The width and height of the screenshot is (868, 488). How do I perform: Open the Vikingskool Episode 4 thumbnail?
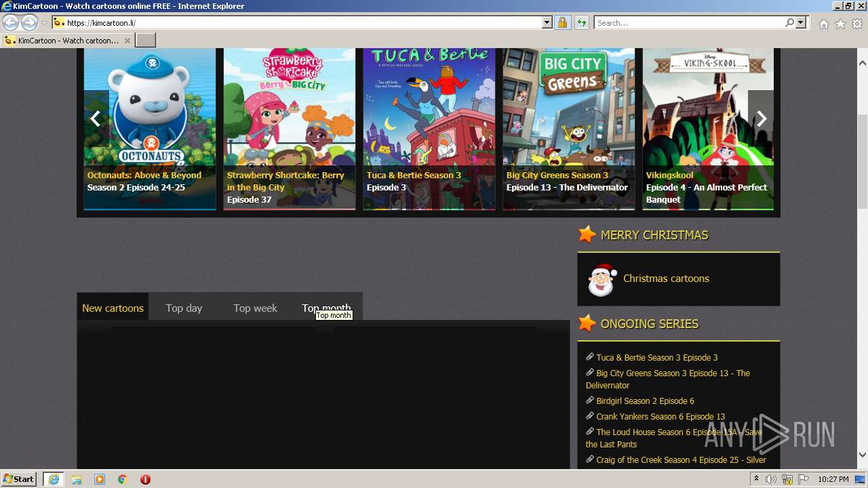708,128
